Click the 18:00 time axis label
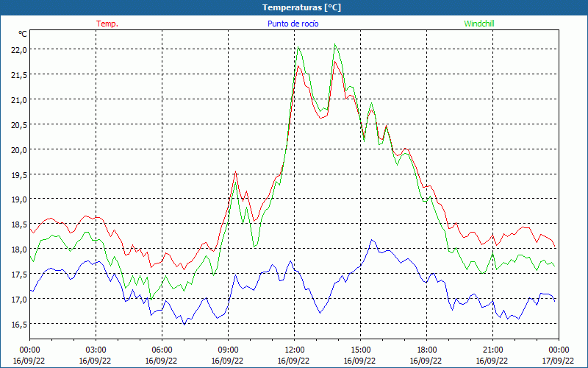Viewport: 588px width, 368px height. (x=427, y=350)
